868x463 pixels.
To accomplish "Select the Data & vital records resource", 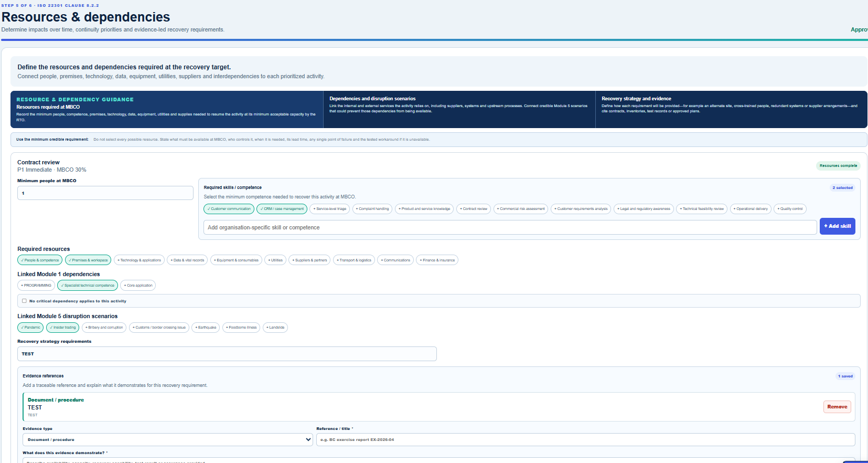I will click(x=187, y=260).
